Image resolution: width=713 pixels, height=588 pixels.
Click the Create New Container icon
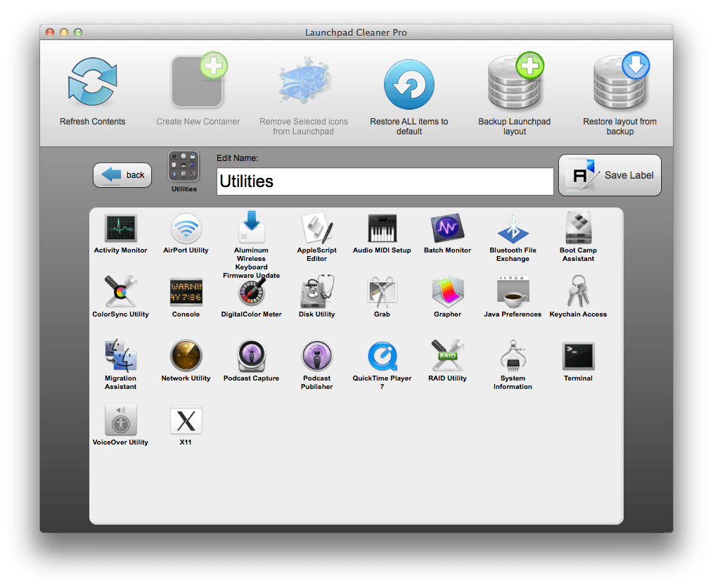(199, 81)
